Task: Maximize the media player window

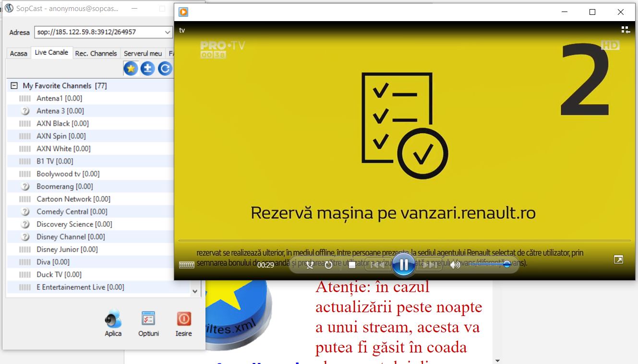Action: 592,12
